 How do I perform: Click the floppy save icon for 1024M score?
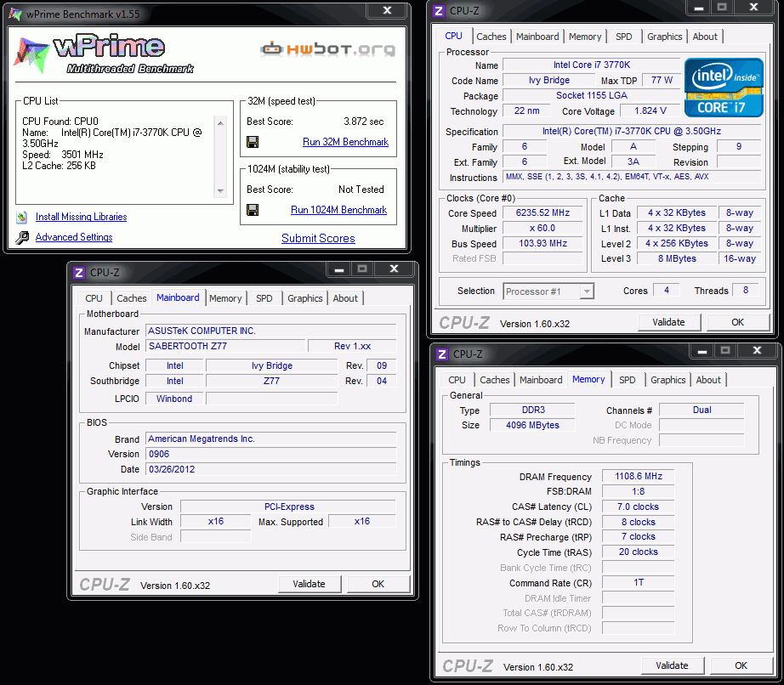[253, 210]
